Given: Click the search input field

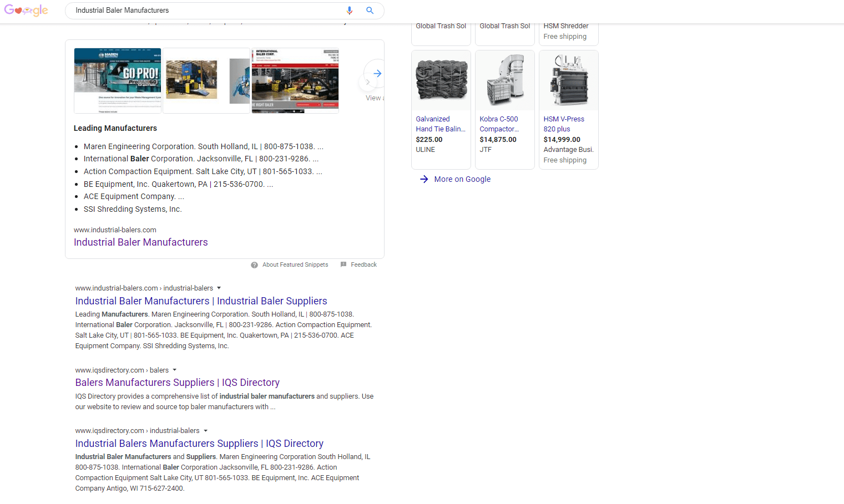Looking at the screenshot, I should tap(205, 11).
